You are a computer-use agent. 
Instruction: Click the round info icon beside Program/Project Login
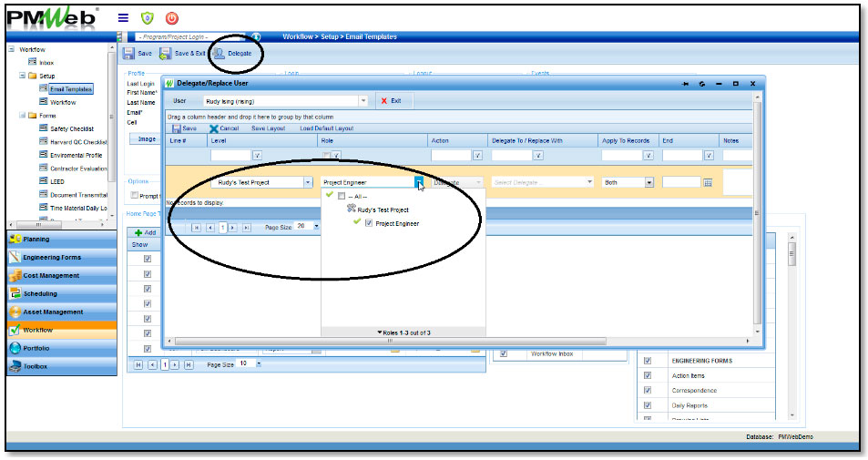[x=256, y=36]
